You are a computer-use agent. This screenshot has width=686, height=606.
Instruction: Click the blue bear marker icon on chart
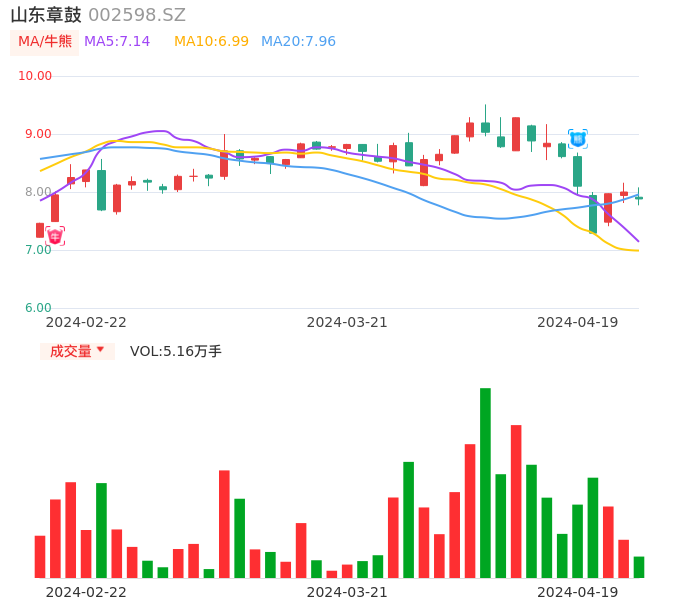(577, 139)
